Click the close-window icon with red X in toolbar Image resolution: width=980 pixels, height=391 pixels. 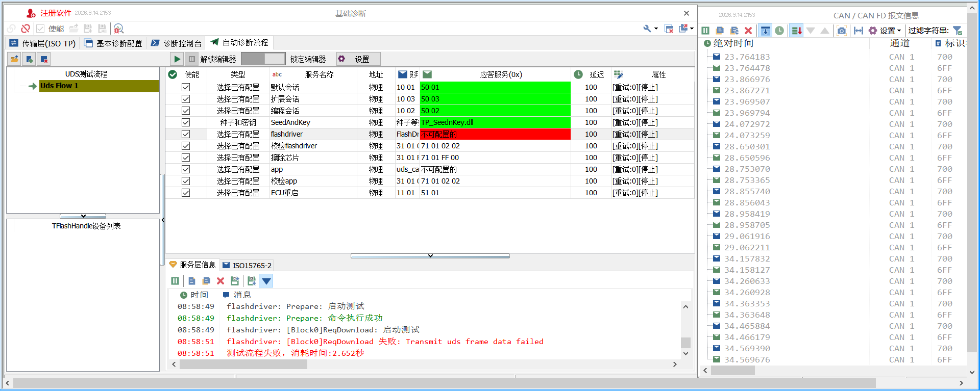click(669, 29)
